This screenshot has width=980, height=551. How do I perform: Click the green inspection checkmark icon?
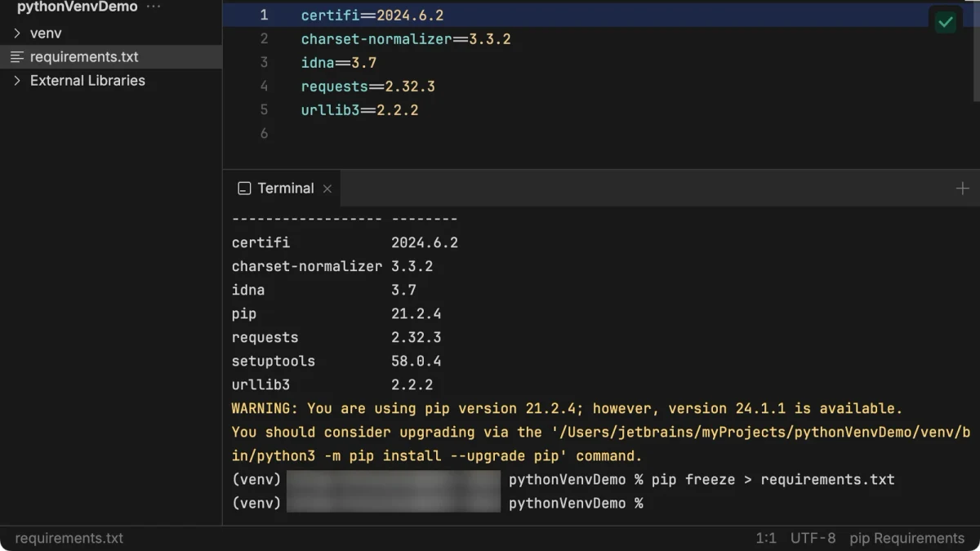(x=946, y=22)
